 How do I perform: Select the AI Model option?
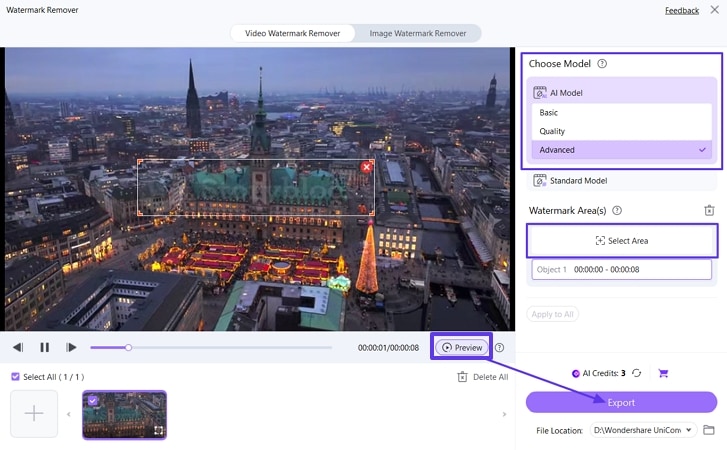point(621,93)
